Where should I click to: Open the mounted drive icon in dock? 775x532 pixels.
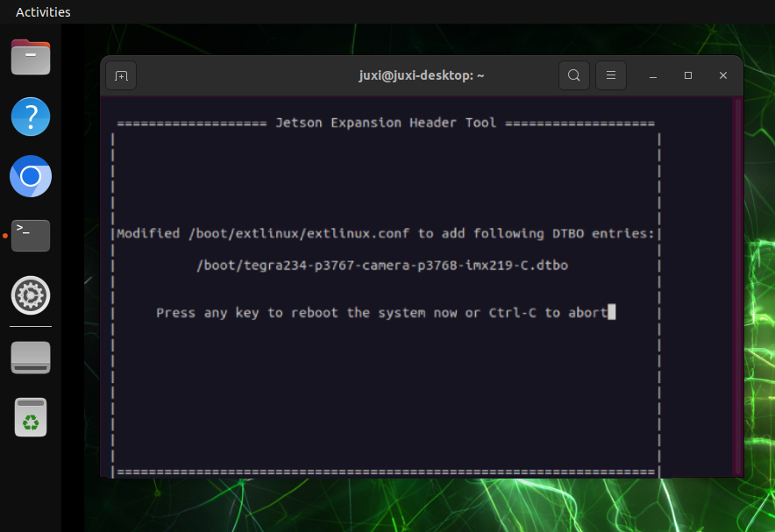tap(31, 358)
